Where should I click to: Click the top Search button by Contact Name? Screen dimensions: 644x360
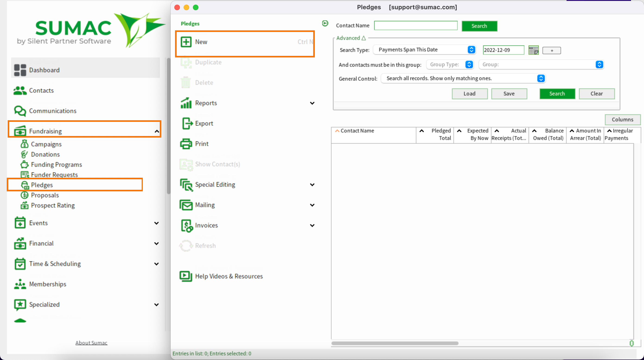coord(479,26)
